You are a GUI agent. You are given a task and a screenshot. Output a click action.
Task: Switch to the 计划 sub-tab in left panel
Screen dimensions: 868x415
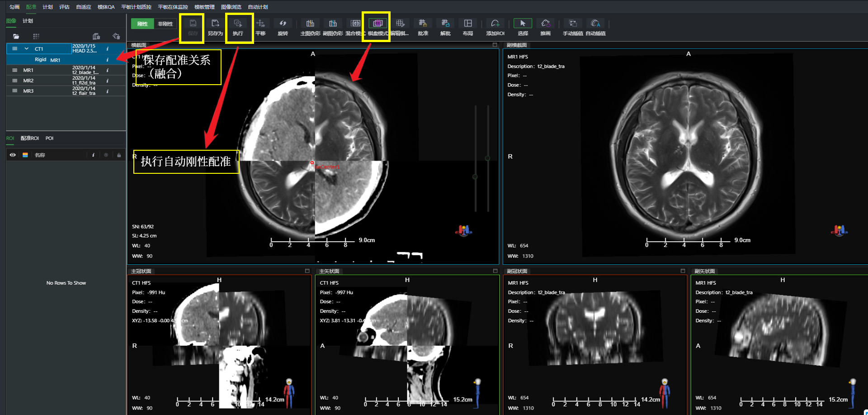[x=28, y=21]
